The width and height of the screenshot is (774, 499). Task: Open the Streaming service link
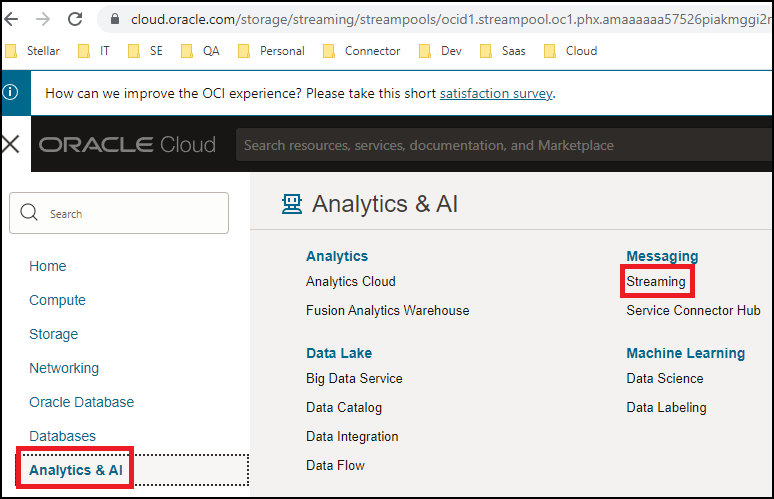[x=656, y=282]
